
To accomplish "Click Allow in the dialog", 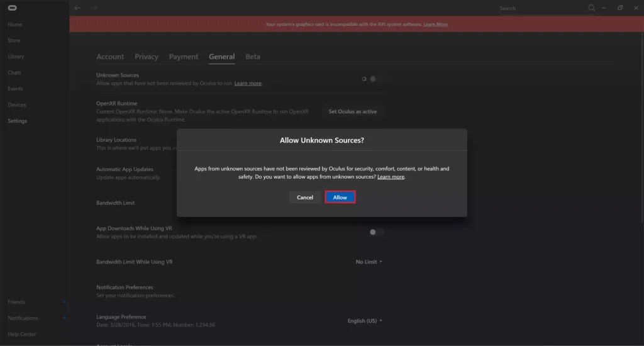I will coord(340,198).
